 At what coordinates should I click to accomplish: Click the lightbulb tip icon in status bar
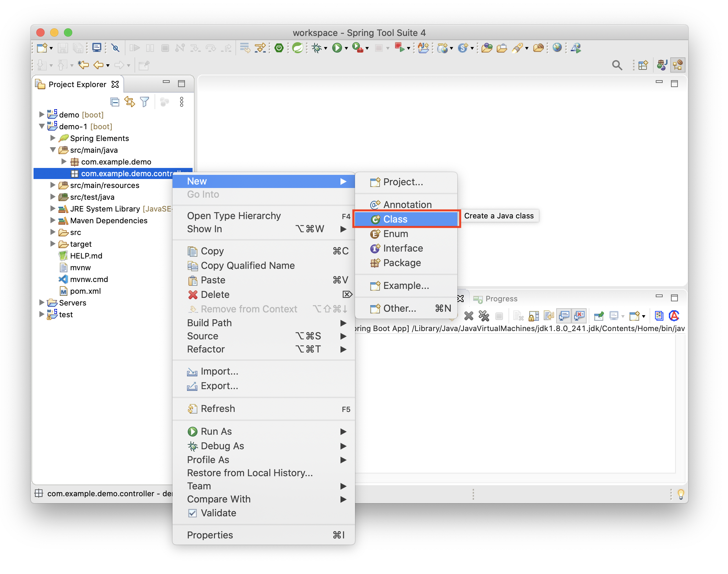point(681,494)
